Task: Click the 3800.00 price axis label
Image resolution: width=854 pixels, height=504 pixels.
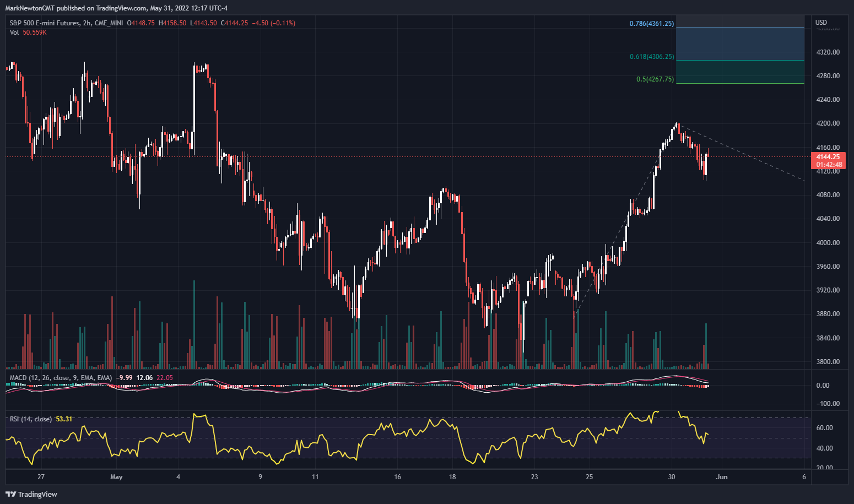Action: (829, 362)
